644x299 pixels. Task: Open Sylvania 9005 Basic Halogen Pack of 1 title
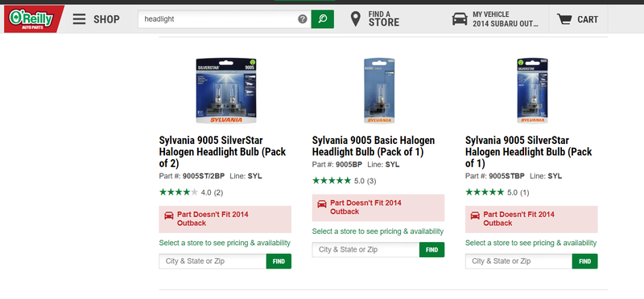click(x=373, y=146)
